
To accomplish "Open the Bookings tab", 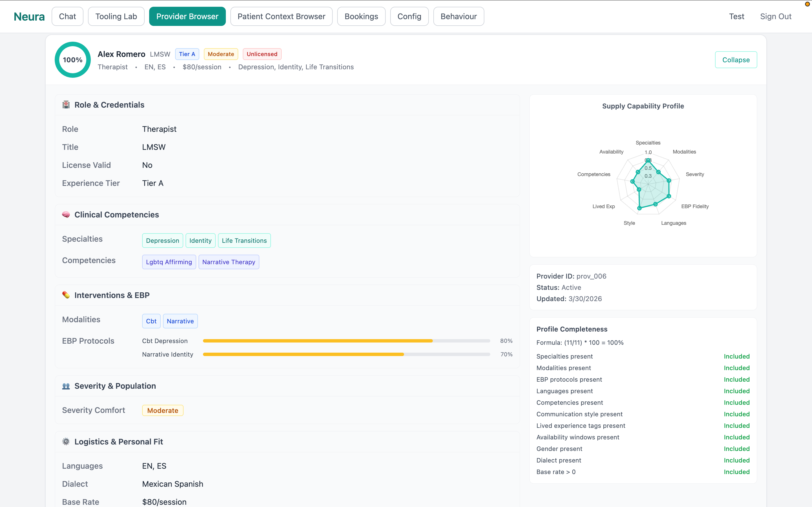I will point(361,16).
